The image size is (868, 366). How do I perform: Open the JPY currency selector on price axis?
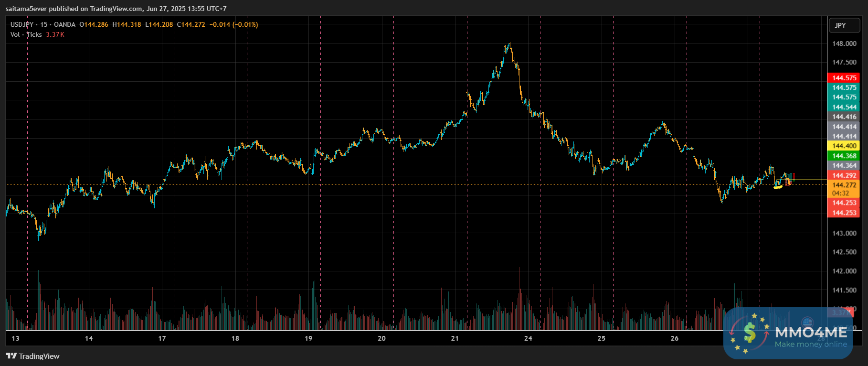pyautogui.click(x=844, y=25)
